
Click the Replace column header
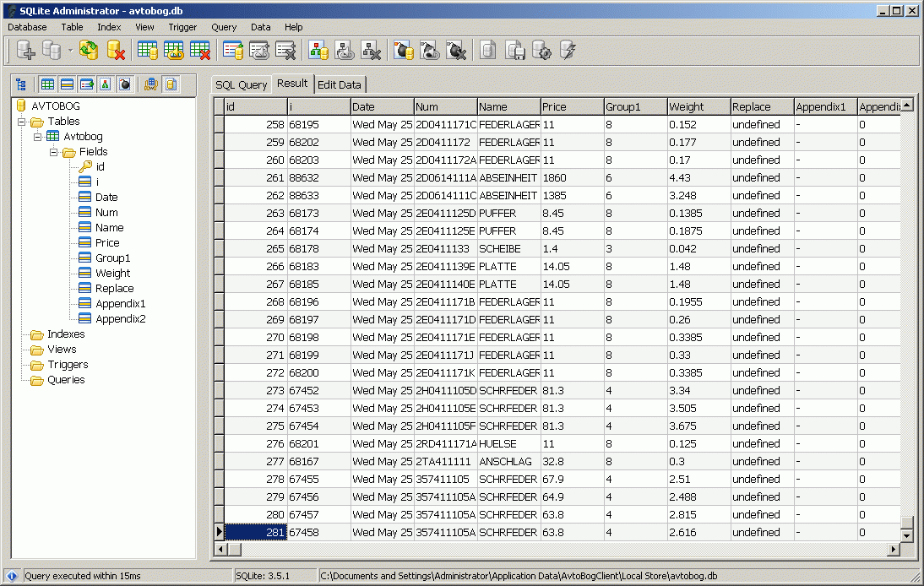tap(763, 106)
